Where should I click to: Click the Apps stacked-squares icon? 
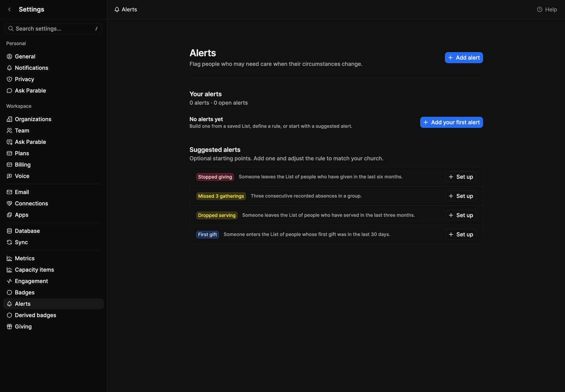pyautogui.click(x=9, y=215)
